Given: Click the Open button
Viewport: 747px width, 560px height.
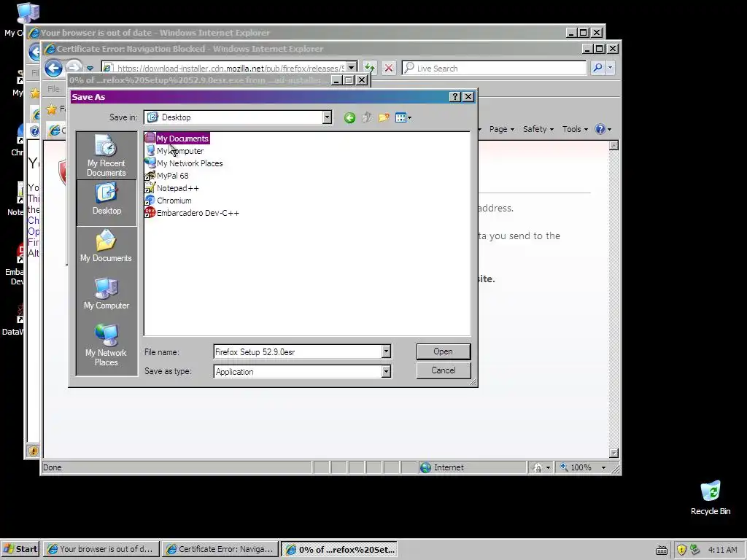Looking at the screenshot, I should point(443,351).
